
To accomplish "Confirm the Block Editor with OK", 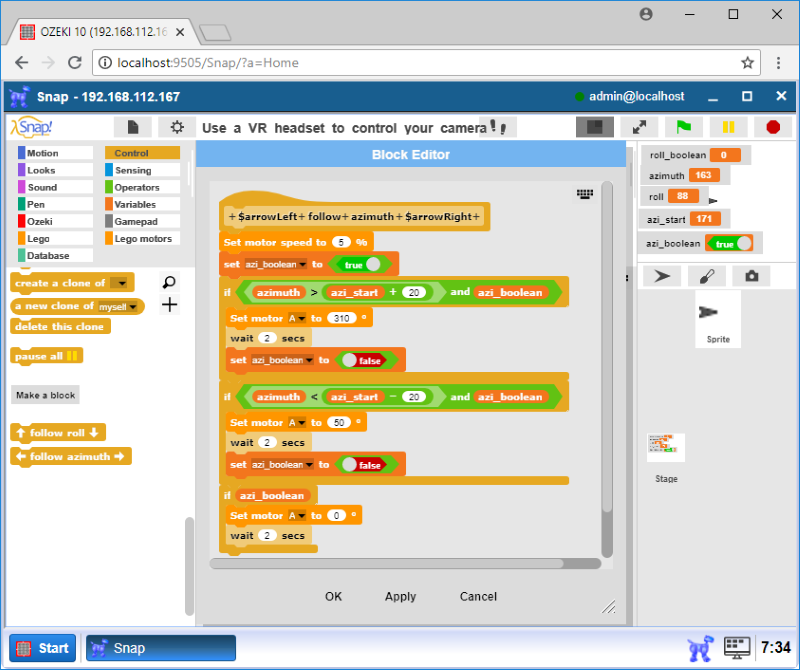I will 333,596.
